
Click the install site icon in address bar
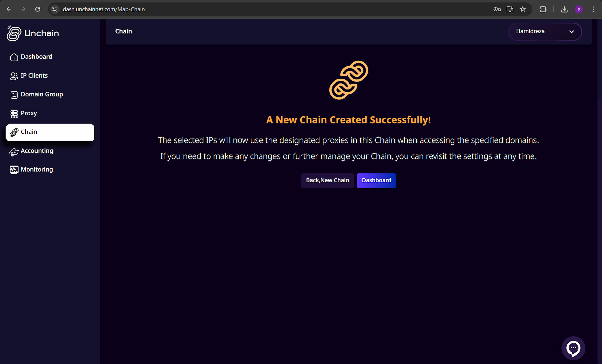pyautogui.click(x=510, y=9)
